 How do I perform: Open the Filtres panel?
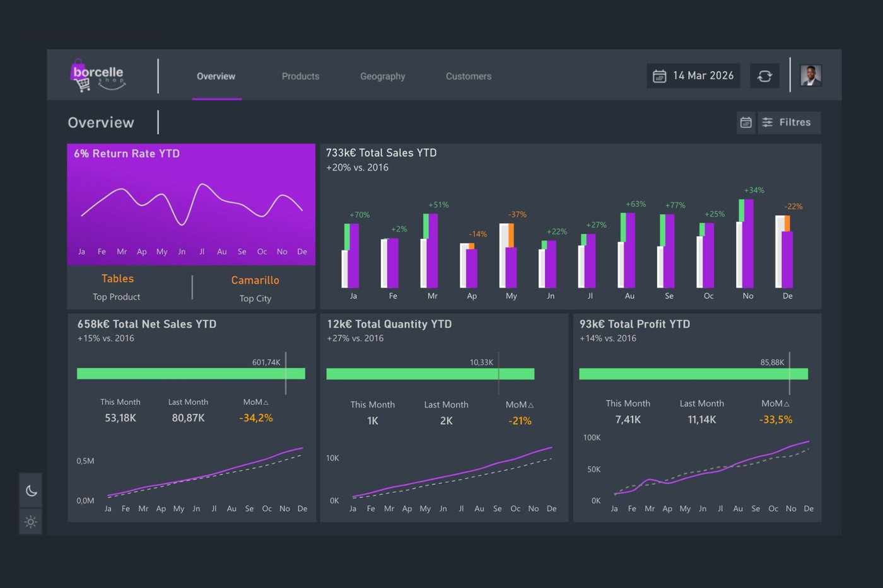click(789, 122)
